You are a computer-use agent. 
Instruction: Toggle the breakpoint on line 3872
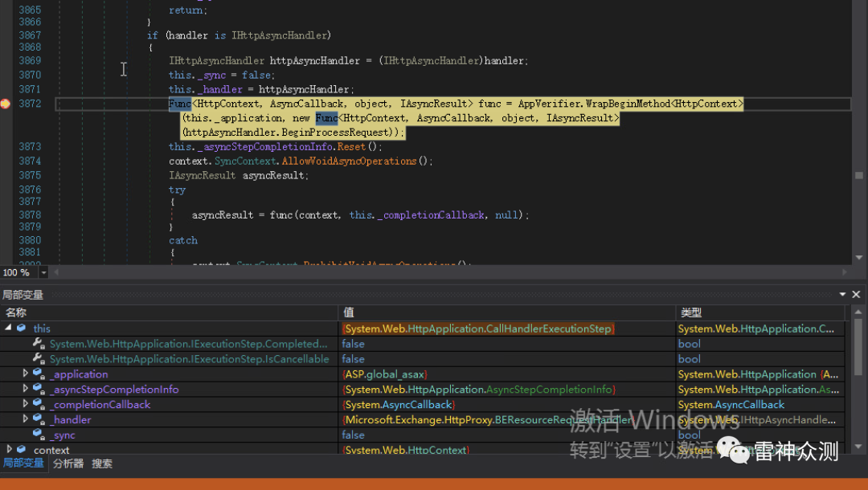pos(5,104)
